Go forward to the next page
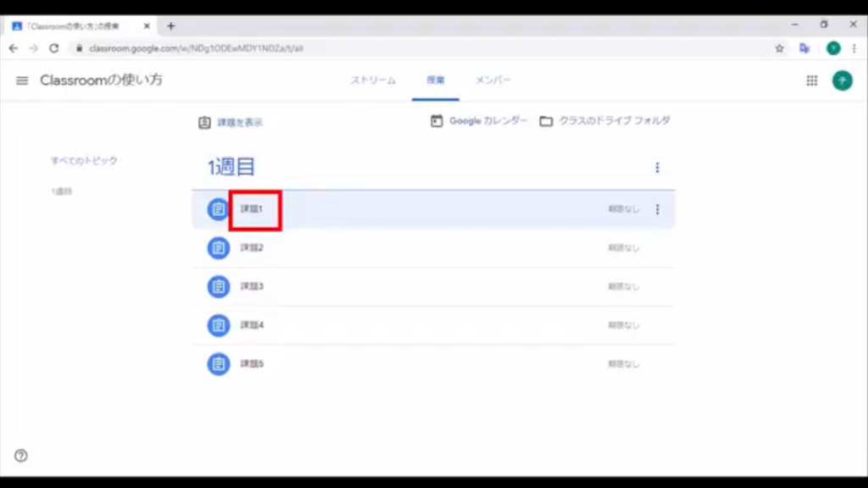Image resolution: width=868 pixels, height=488 pixels. pos(34,48)
